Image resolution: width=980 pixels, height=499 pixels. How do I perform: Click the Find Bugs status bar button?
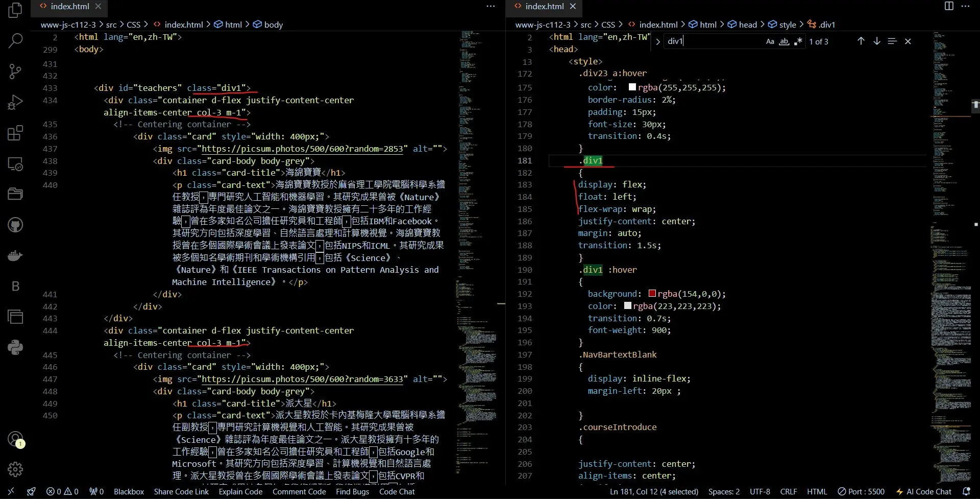pos(352,492)
